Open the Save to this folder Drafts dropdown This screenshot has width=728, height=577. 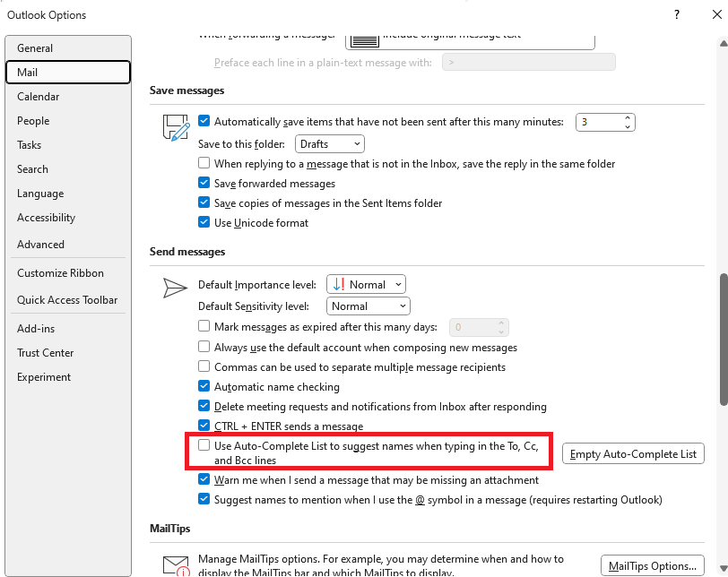click(x=330, y=143)
